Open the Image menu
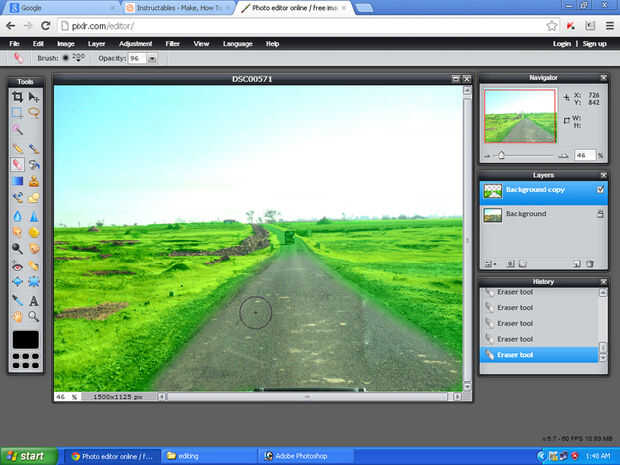This screenshot has height=465, width=620. (x=66, y=44)
